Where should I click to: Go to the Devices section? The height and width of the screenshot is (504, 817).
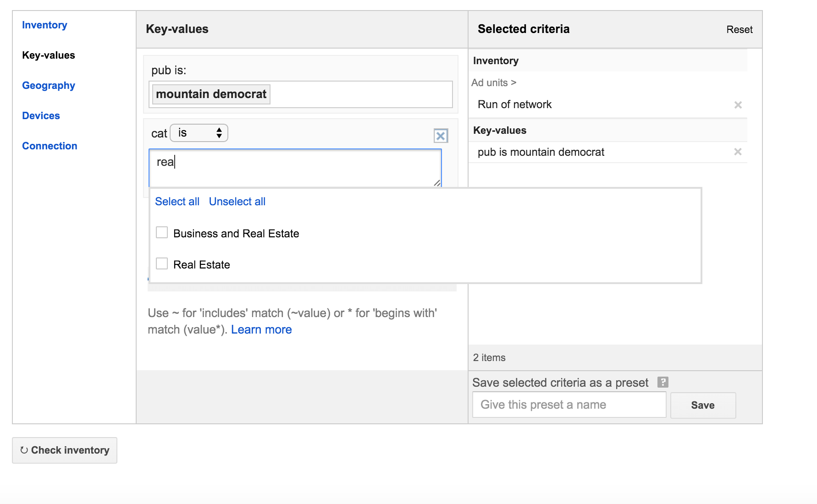[x=41, y=116]
